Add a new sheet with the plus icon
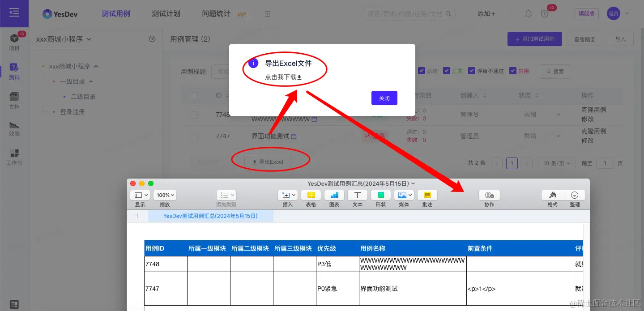Image resolution: width=644 pixels, height=311 pixels. [x=137, y=216]
